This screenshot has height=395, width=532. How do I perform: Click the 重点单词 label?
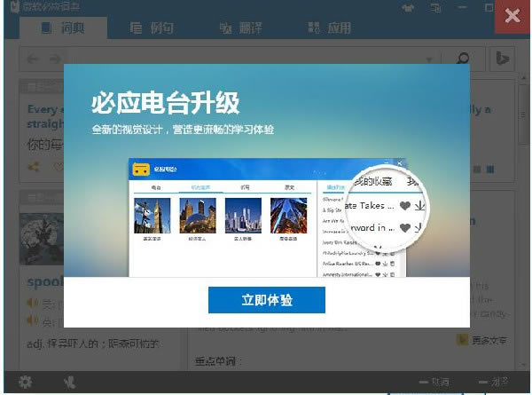pos(215,360)
